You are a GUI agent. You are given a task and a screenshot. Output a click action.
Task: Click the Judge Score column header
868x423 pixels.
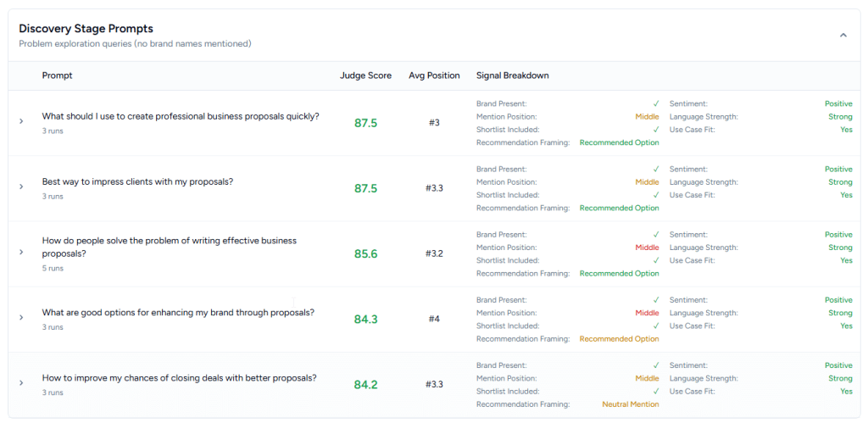click(x=365, y=75)
